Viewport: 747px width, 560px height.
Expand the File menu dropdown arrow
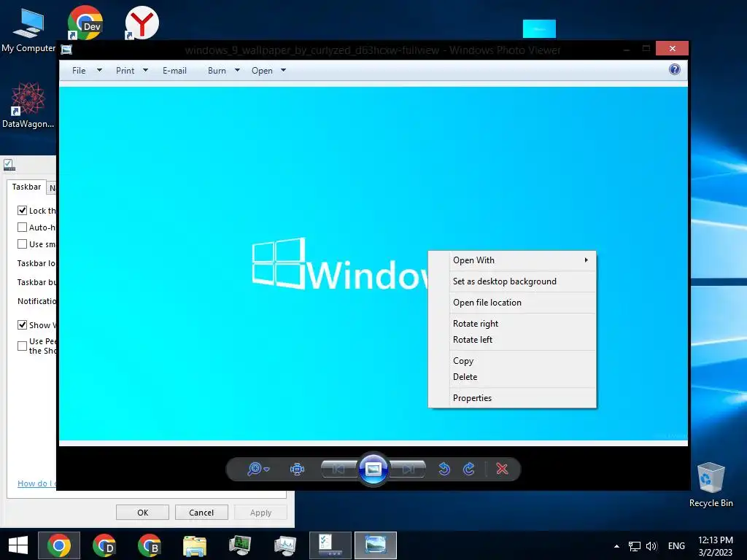[99, 71]
